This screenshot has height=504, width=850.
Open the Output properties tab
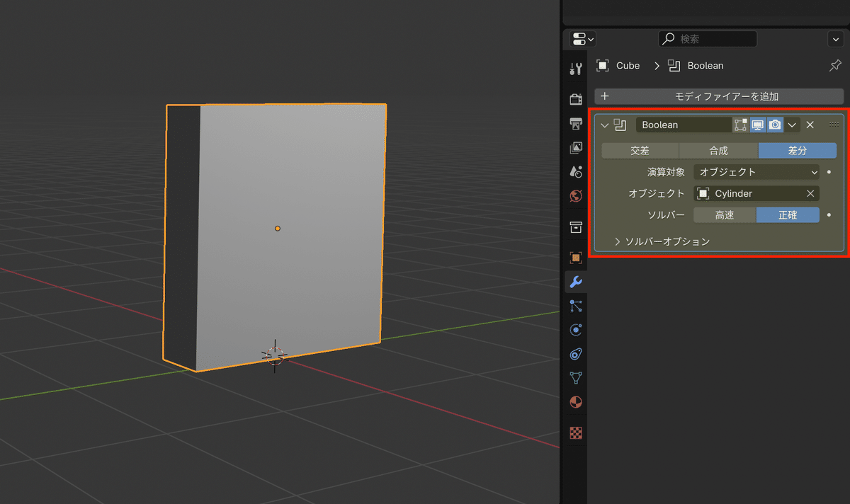point(576,124)
